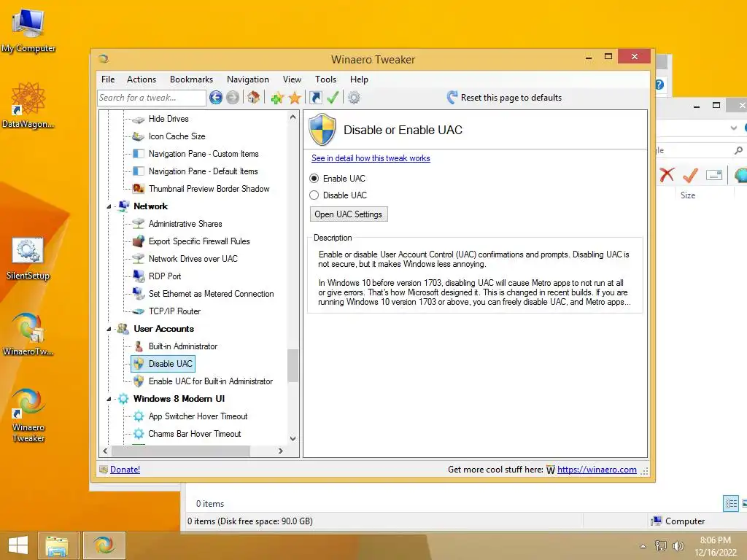The image size is (747, 560).
Task: Open bookmarks via yellow star icon
Action: click(295, 98)
